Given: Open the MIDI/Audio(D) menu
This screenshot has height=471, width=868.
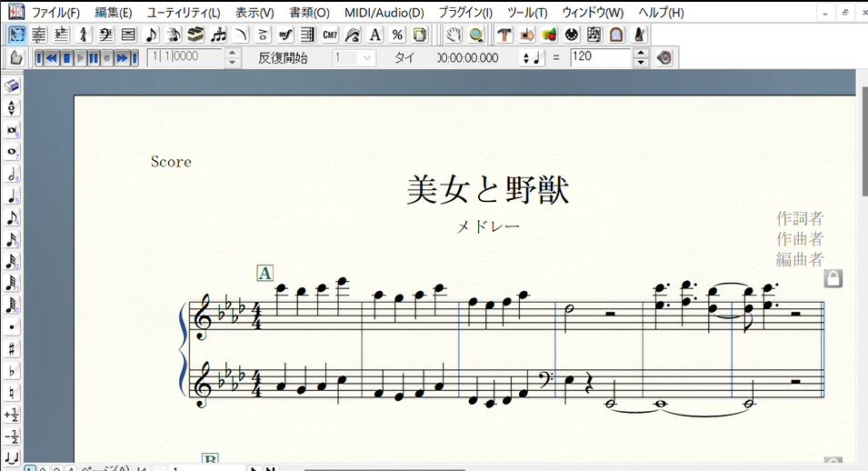Looking at the screenshot, I should click(x=384, y=13).
